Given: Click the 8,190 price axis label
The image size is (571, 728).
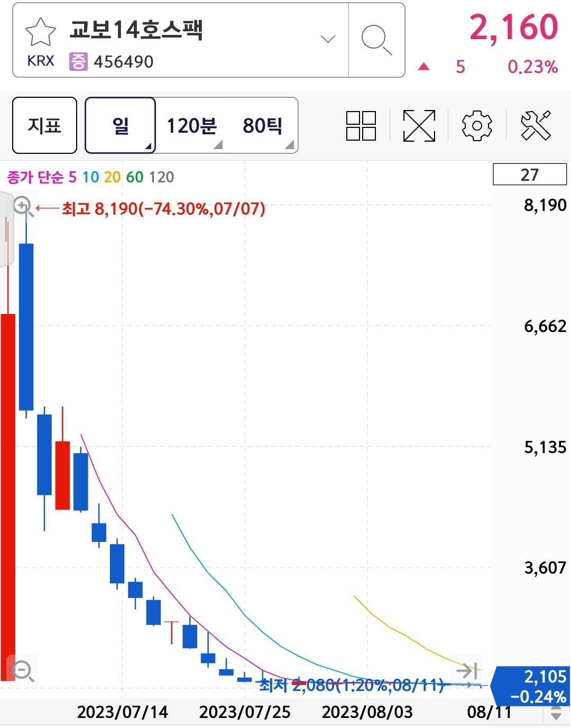Looking at the screenshot, I should click(x=545, y=205).
